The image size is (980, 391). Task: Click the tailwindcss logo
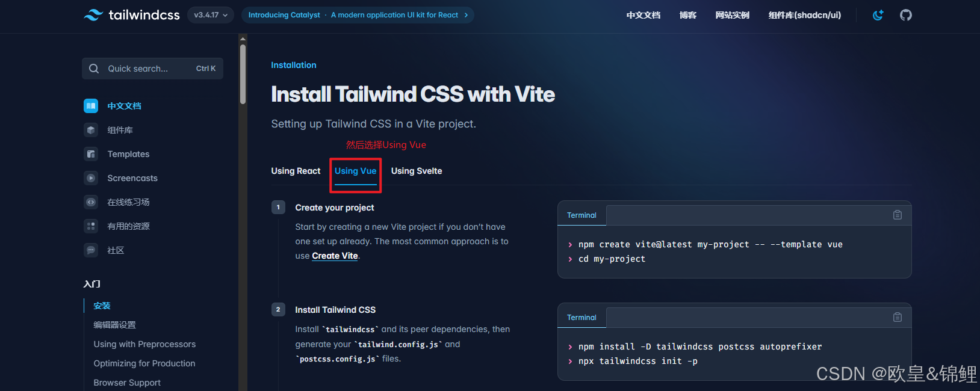tap(131, 15)
